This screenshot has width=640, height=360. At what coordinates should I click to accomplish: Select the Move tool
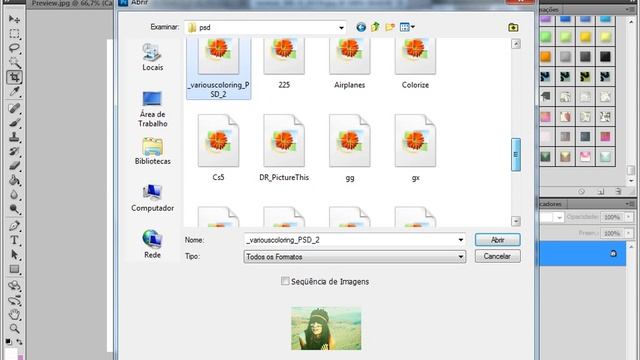coord(14,19)
